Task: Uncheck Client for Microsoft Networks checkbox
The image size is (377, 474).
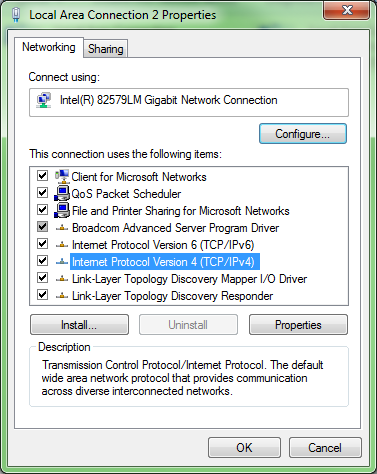Action: point(42,176)
